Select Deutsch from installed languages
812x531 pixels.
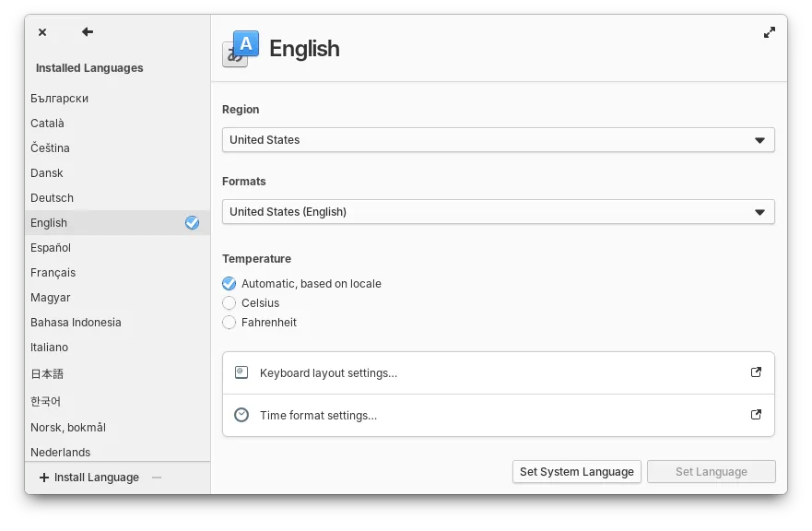(52, 197)
